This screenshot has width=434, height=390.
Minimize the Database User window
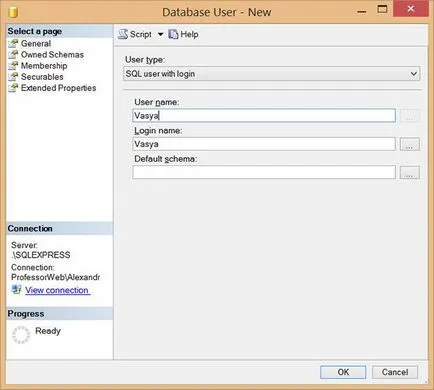362,12
